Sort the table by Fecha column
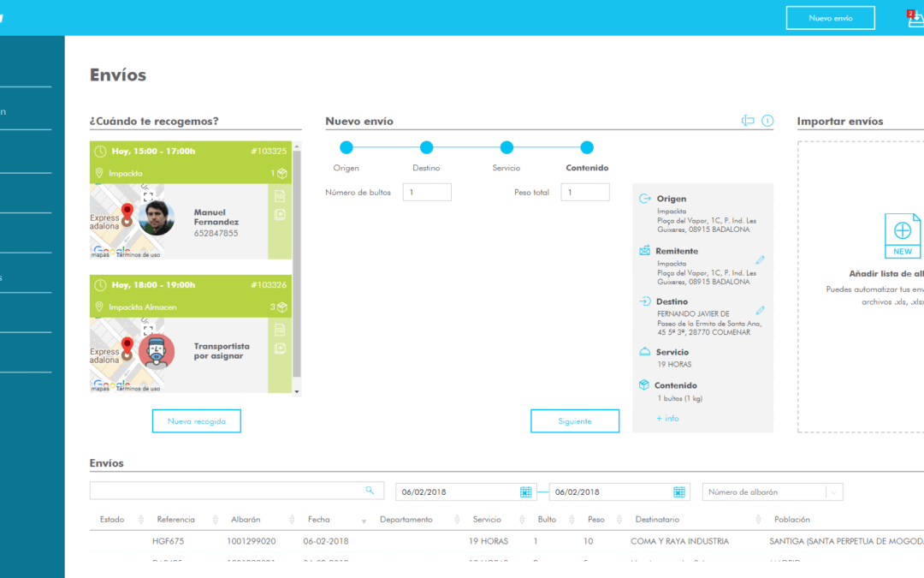Image resolution: width=924 pixels, height=578 pixels. pos(364,520)
